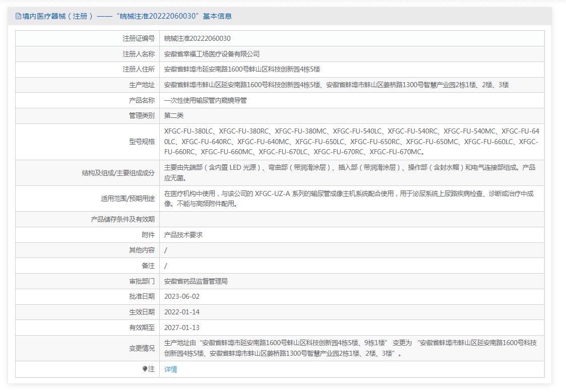Click the 型号规格 model list text
566x392 pixels.
click(x=351, y=142)
